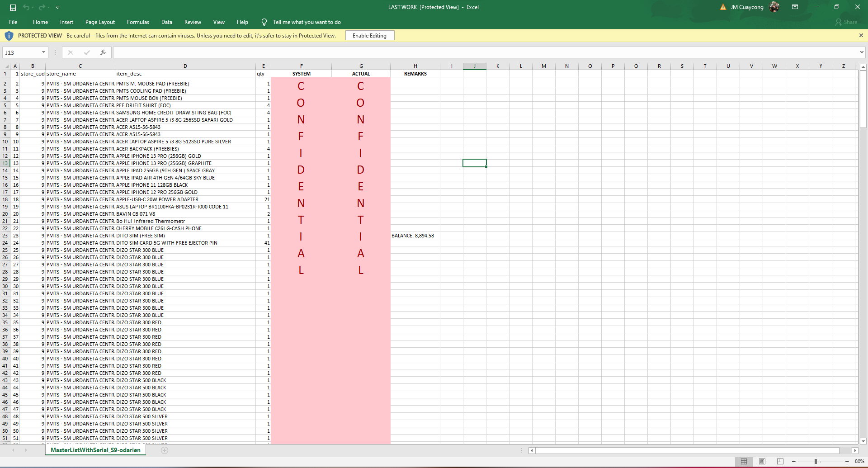The width and height of the screenshot is (868, 468).
Task: Switch to Page Layout view icon
Action: (x=762, y=461)
